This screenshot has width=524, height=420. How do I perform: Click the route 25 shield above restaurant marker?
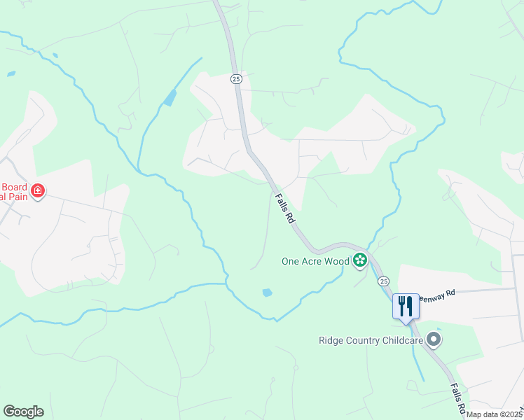384,281
